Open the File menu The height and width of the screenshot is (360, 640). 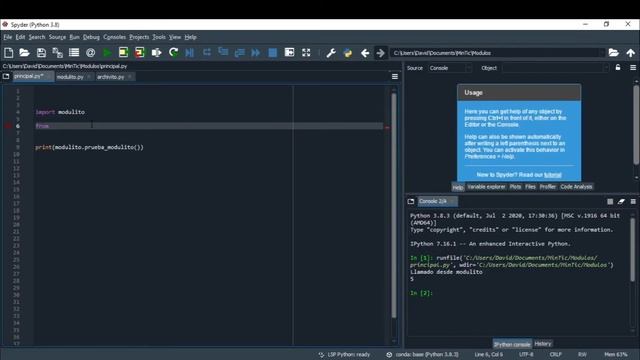coord(8,37)
